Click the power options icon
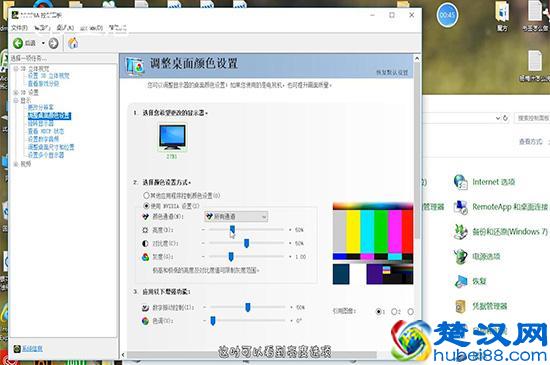 tap(461, 257)
